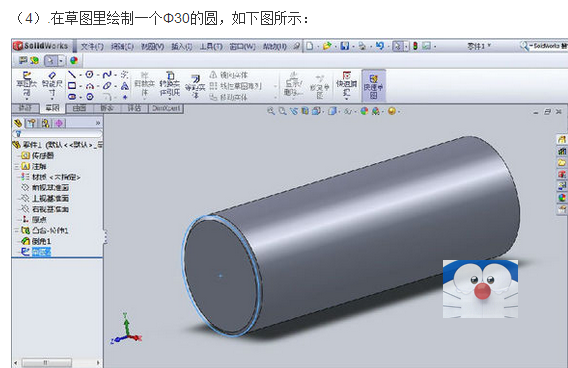Choose the Spline sketch tool
Screen dimensions: 568x368
(x=106, y=75)
